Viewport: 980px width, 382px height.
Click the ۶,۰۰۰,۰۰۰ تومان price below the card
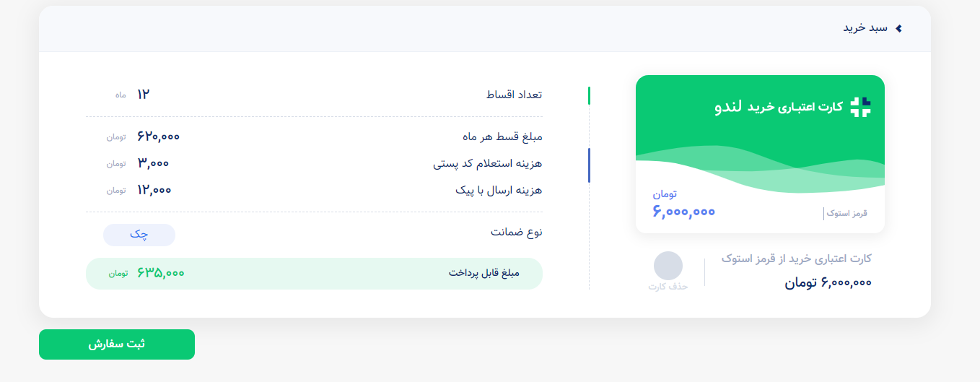tap(828, 282)
